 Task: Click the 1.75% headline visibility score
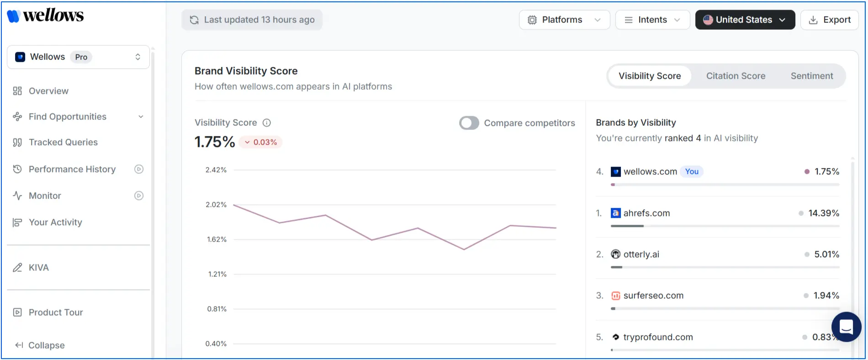tap(215, 142)
